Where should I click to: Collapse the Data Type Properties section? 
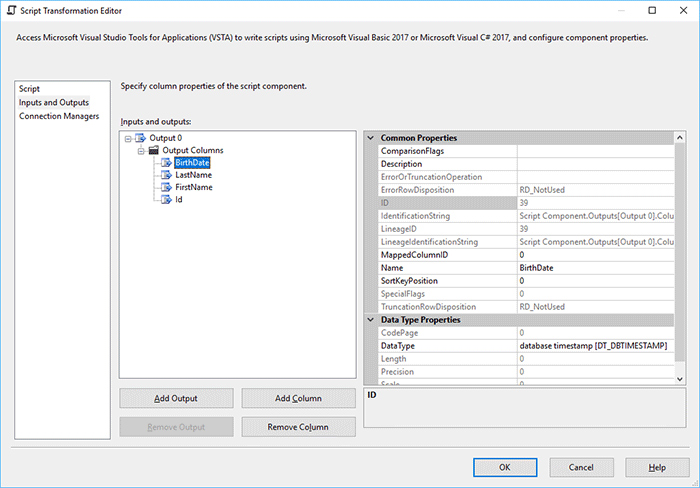[x=371, y=320]
